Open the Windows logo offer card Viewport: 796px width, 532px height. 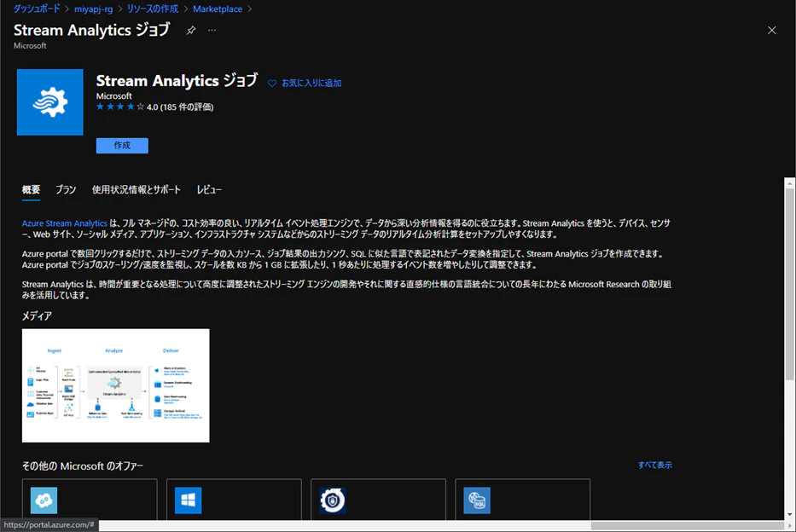234,500
